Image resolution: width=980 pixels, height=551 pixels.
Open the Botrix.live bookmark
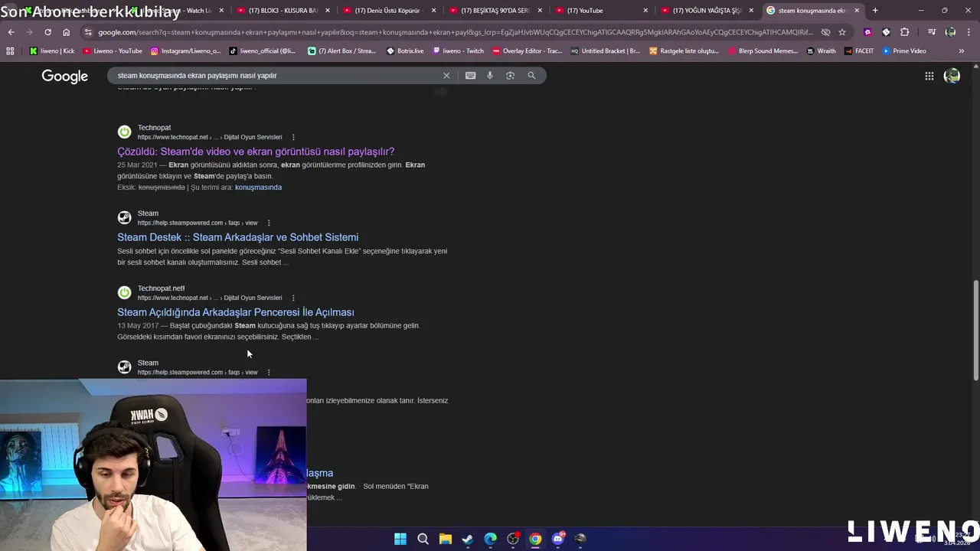[x=405, y=51]
